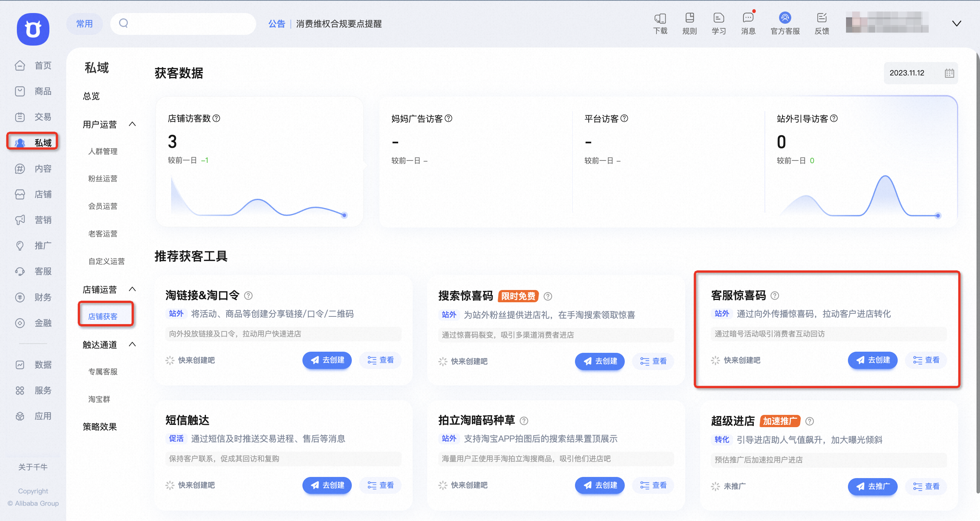Viewport: 980px width, 521px height.
Task: Open the account dropdown arrow
Action: click(x=956, y=24)
